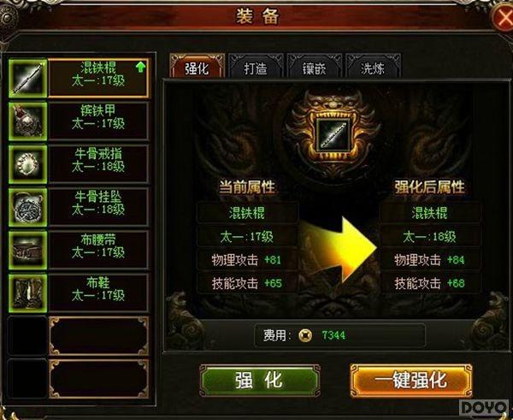
Task: Click the weapon slot in beast-head frame
Action: pyautogui.click(x=333, y=135)
